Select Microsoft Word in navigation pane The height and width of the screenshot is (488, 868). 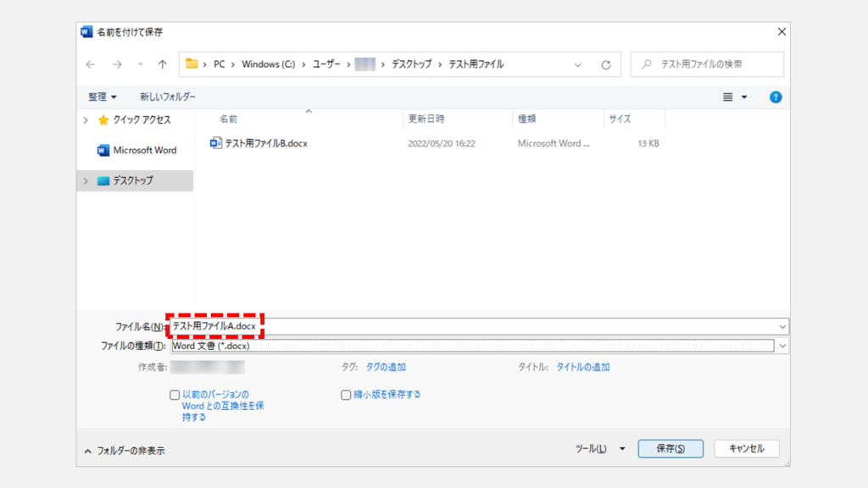pos(136,150)
